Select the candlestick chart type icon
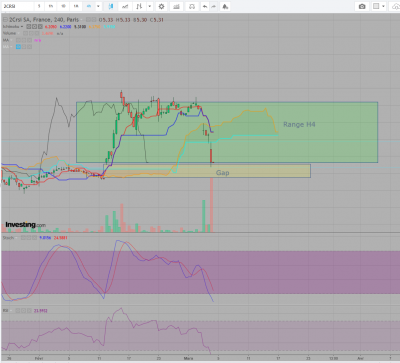400x363 pixels. coord(111,6)
